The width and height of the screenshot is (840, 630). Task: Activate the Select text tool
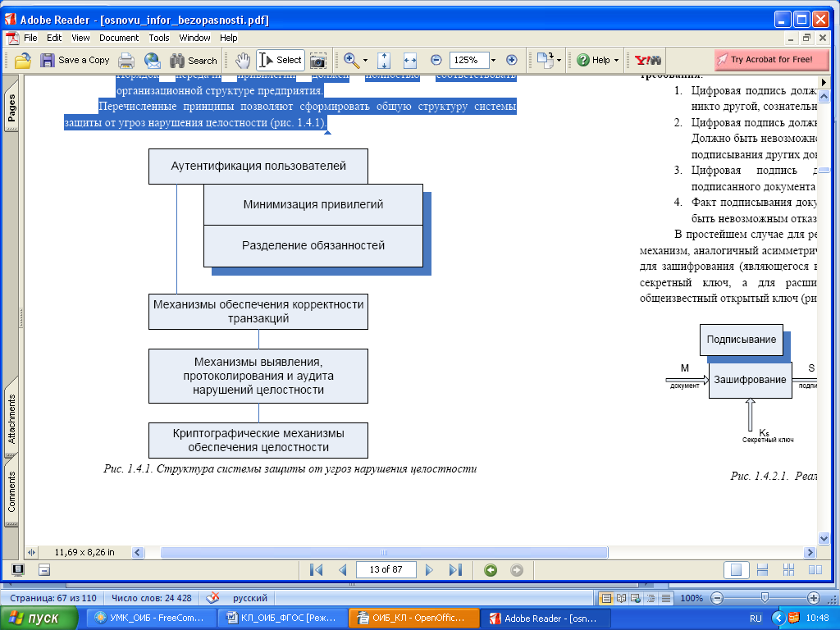point(281,60)
